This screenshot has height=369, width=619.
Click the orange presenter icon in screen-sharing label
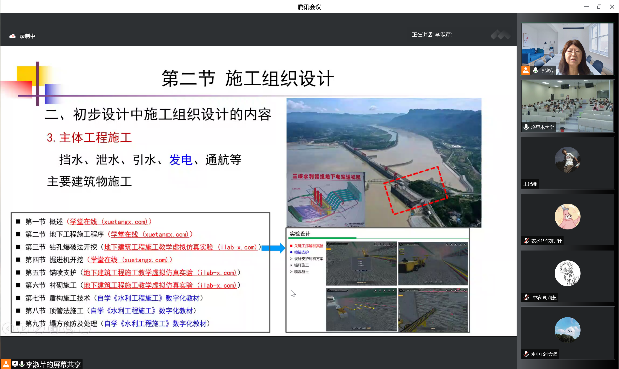point(6,364)
